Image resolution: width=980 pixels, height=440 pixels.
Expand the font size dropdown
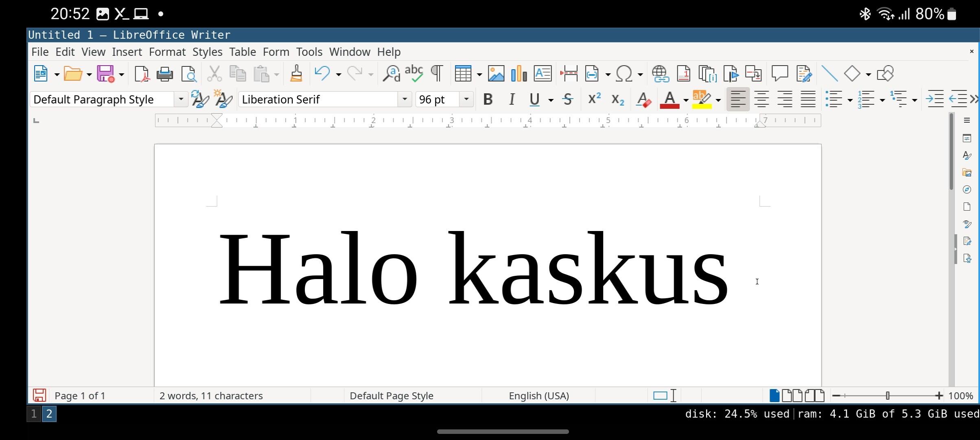coord(466,99)
